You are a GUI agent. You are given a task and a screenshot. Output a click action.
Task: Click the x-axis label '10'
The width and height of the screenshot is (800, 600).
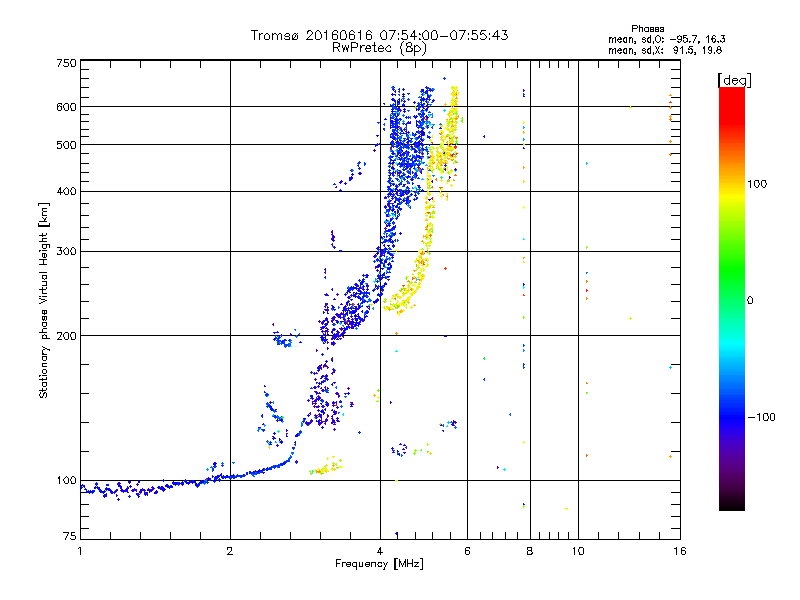pyautogui.click(x=578, y=551)
